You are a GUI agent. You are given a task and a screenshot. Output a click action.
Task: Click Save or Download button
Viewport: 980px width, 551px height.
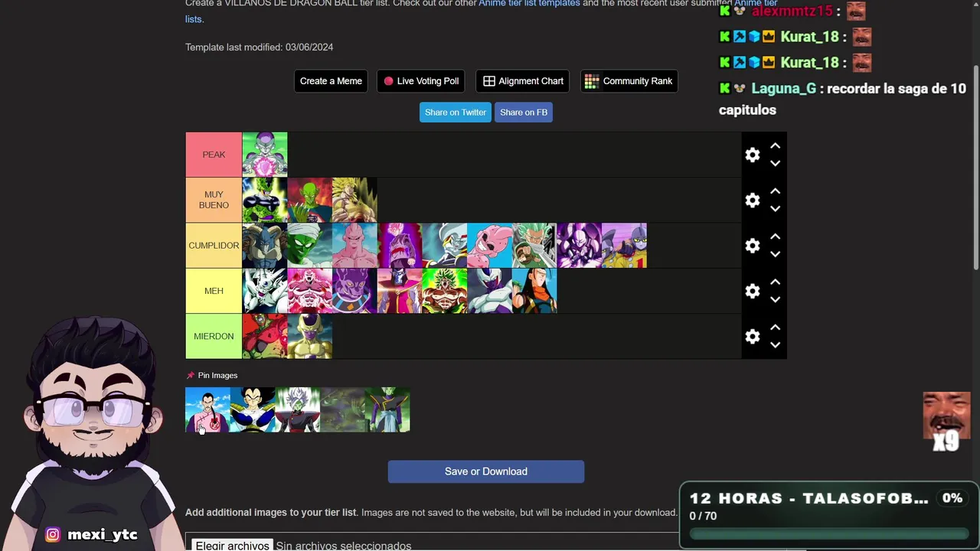pos(486,471)
